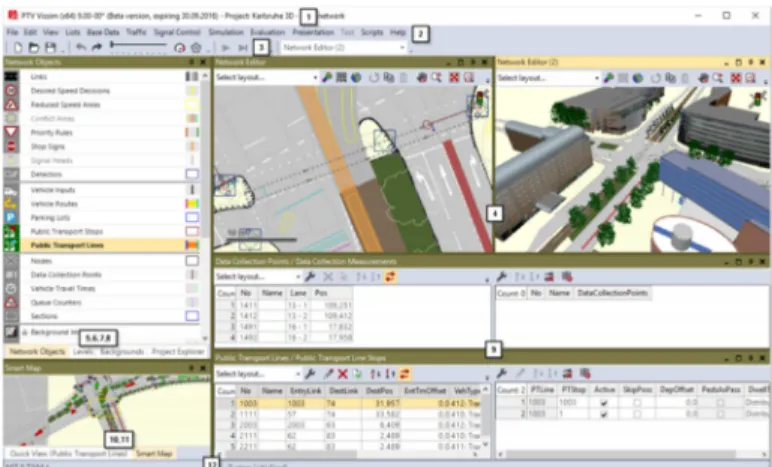Expand toolbar overflow arrow of the first Network Editor

[487, 80]
